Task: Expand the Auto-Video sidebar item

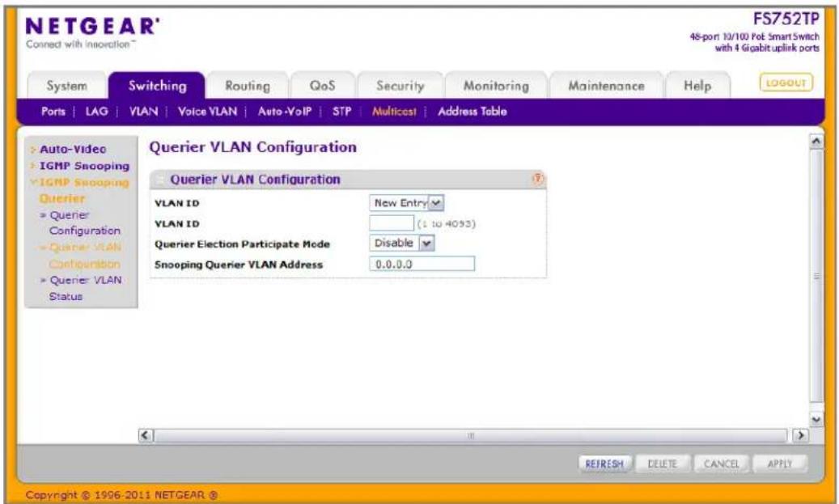Action: pos(73,150)
